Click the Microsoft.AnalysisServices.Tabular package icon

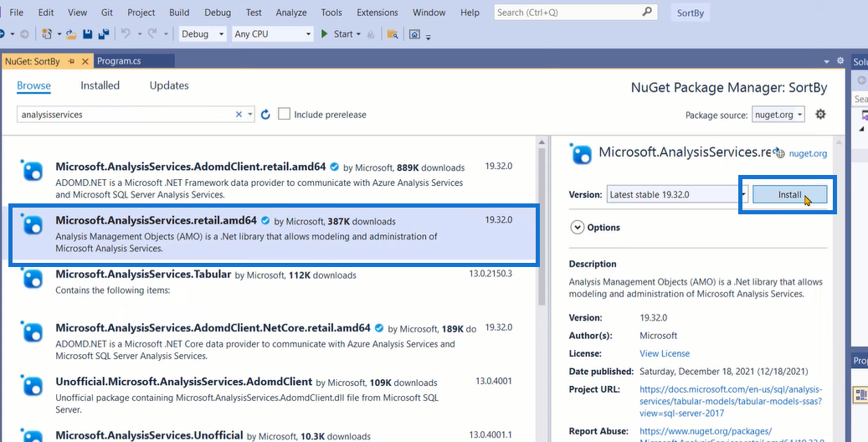(32, 279)
